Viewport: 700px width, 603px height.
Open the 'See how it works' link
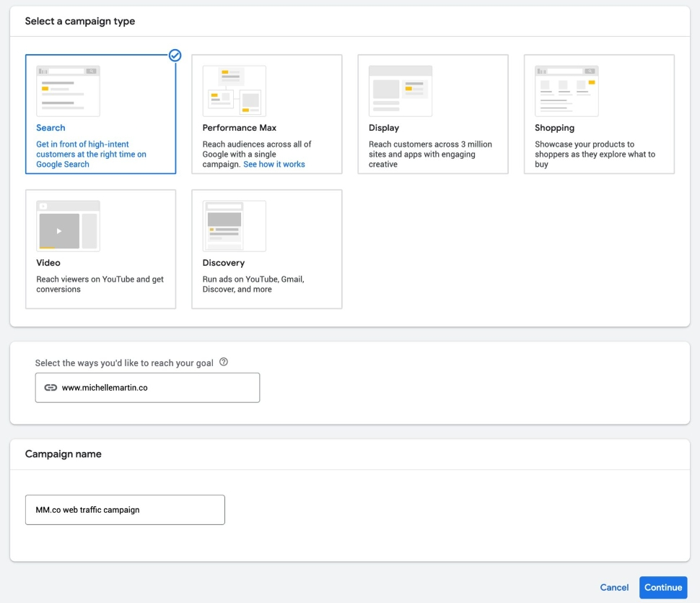(274, 165)
